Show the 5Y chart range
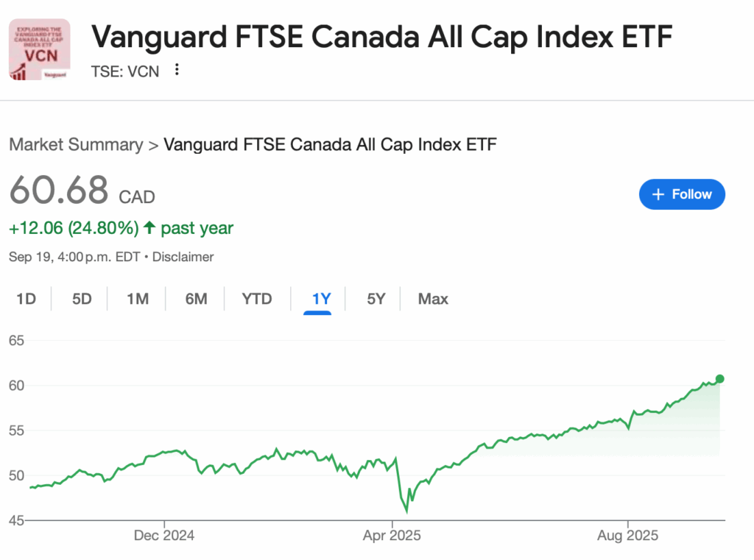Viewport: 754px width, 560px height. [376, 299]
